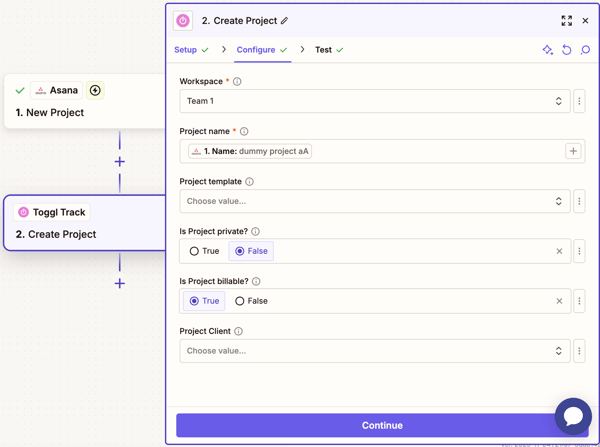600x447 pixels.
Task: Click the plus icon in Project name field
Action: pos(573,151)
